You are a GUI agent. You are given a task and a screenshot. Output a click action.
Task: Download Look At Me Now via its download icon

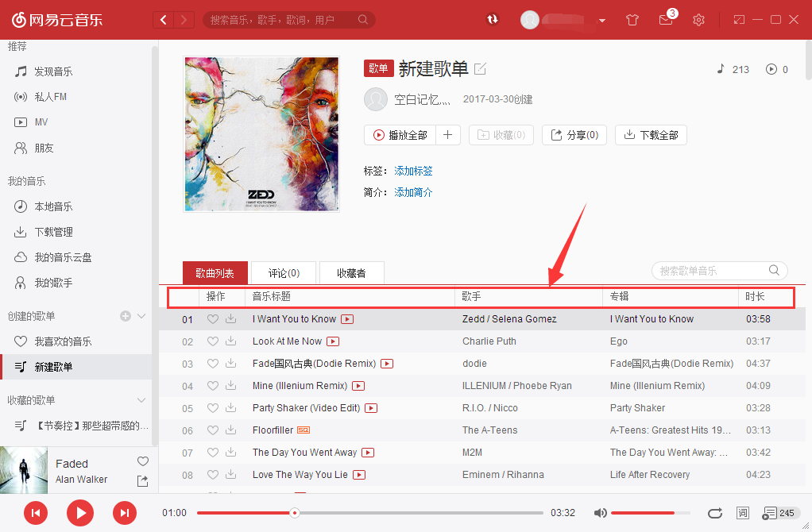coord(230,341)
